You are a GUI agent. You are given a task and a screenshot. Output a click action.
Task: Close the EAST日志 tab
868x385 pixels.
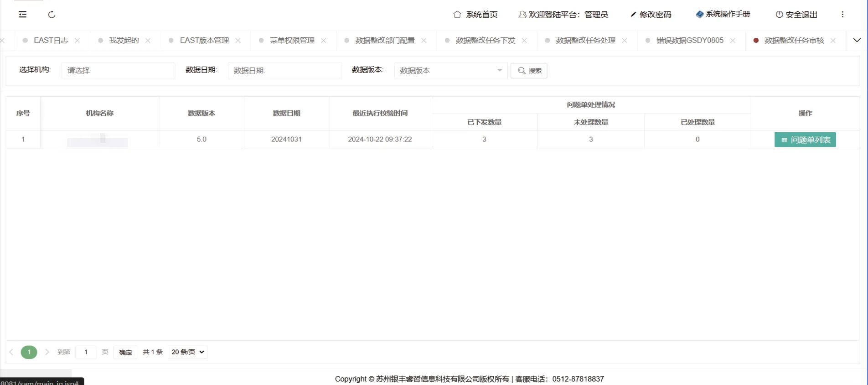(77, 41)
